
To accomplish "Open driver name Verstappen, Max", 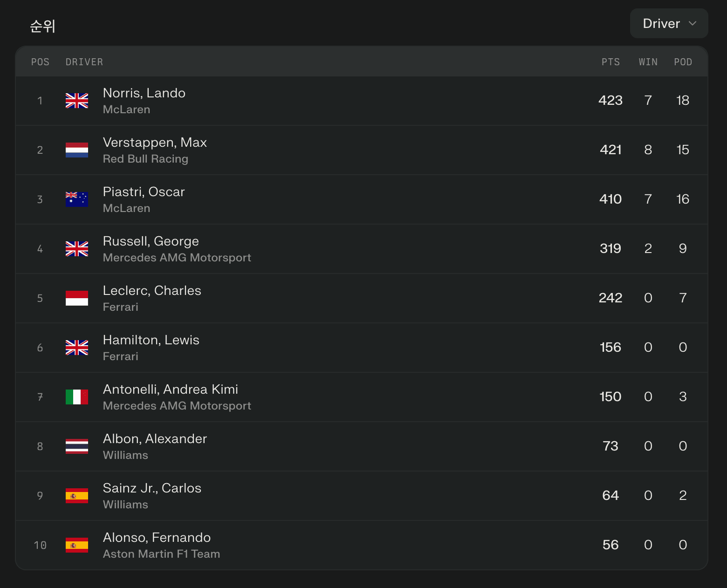I will 155,143.
